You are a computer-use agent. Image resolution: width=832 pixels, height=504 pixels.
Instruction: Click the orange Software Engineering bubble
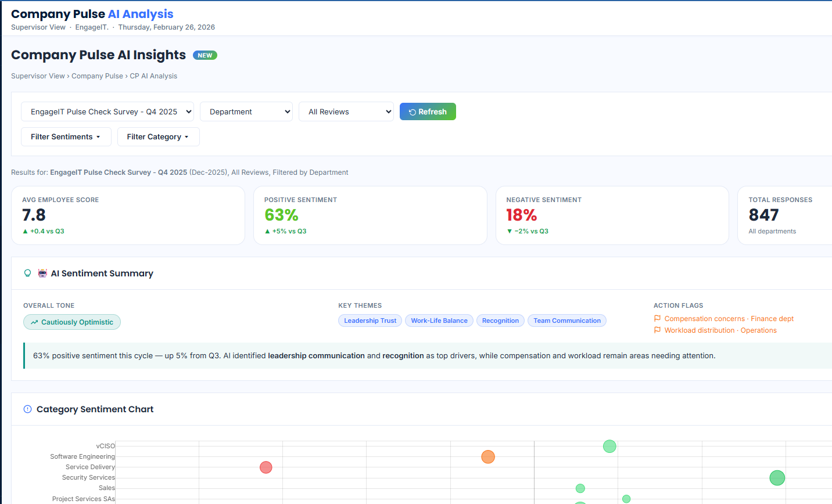click(x=488, y=457)
